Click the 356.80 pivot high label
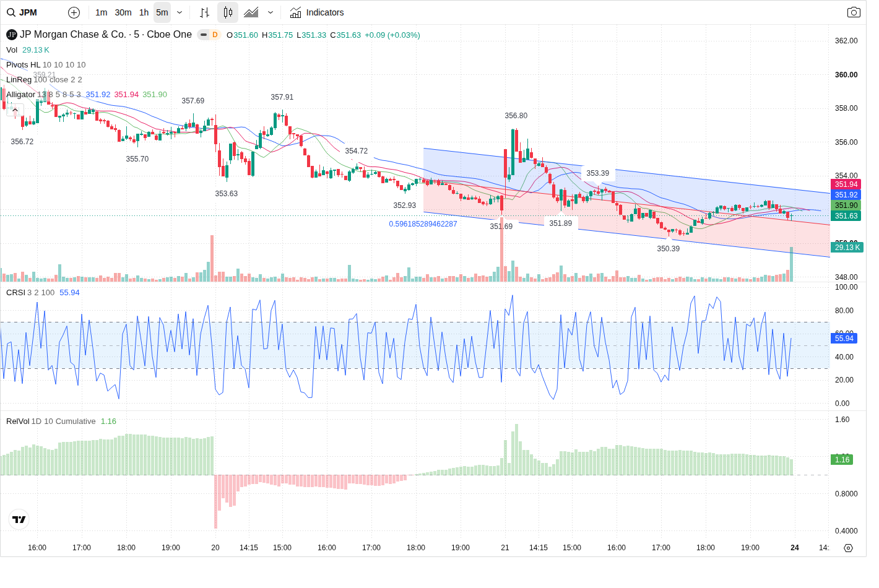Screen dimensions: 879x588 [x=516, y=116]
